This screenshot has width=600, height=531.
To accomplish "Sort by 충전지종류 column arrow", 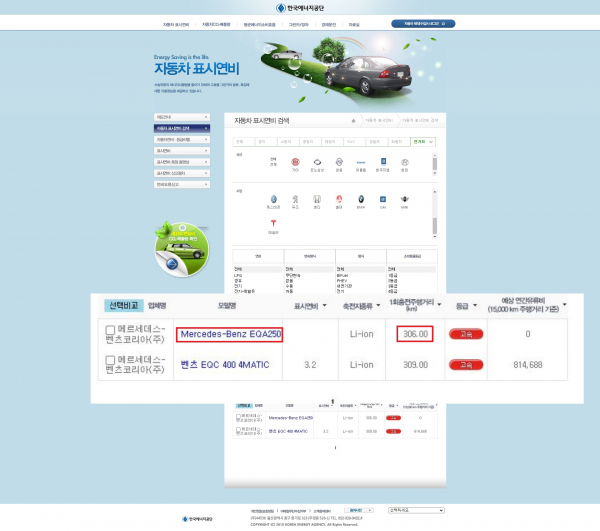I will (378, 305).
